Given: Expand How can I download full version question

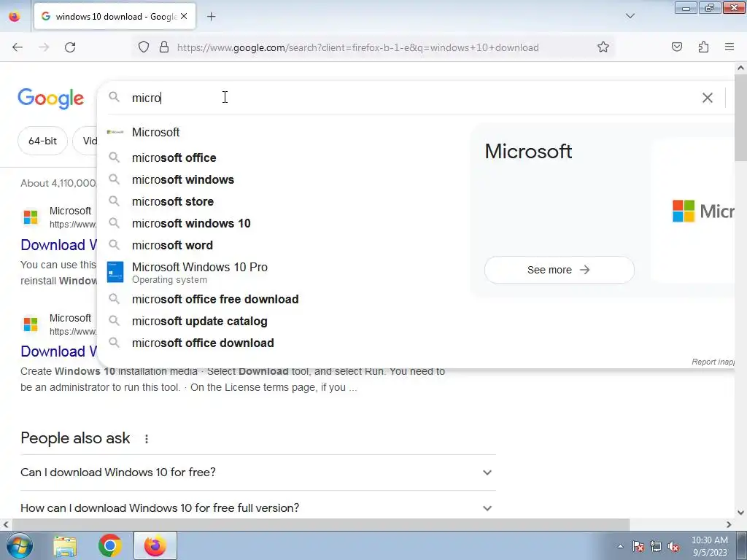Looking at the screenshot, I should tap(258, 508).
